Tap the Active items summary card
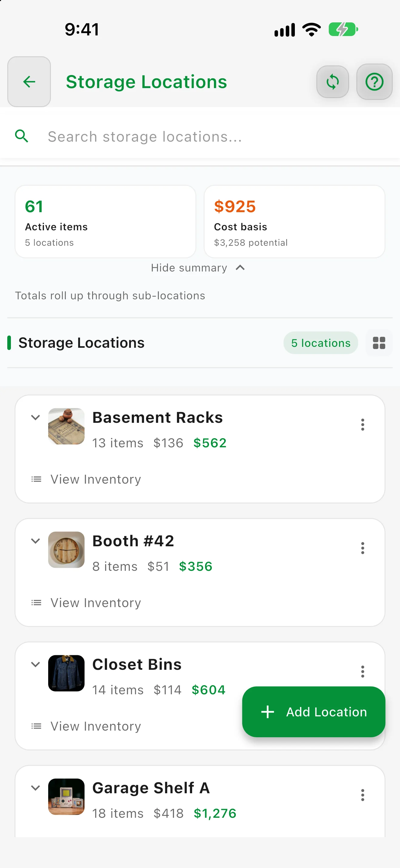This screenshot has width=400, height=868. click(x=105, y=221)
